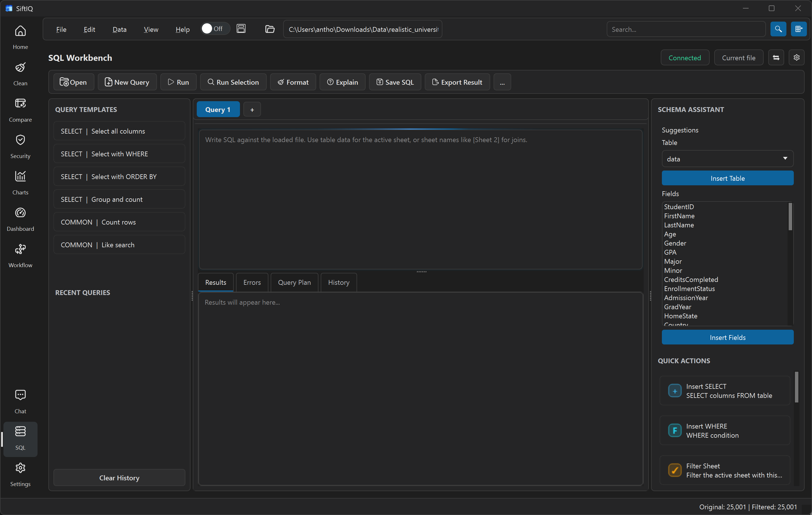Click the Export Result button
The image size is (812, 515).
(x=457, y=82)
